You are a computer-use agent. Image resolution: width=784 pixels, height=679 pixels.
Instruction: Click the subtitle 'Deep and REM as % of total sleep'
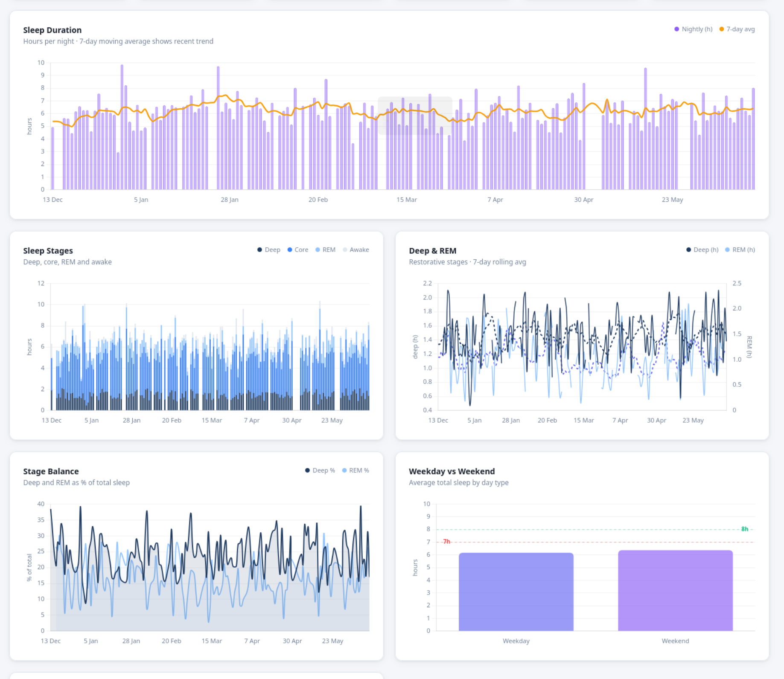(76, 482)
